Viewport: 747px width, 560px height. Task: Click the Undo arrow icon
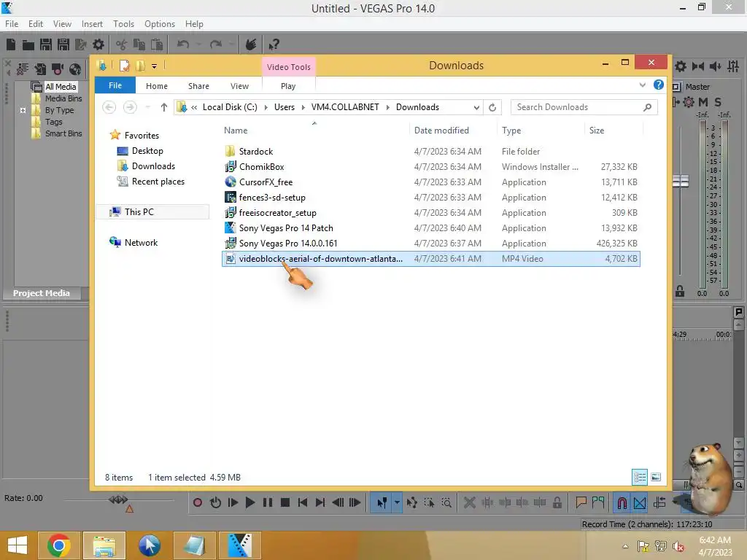click(x=183, y=44)
